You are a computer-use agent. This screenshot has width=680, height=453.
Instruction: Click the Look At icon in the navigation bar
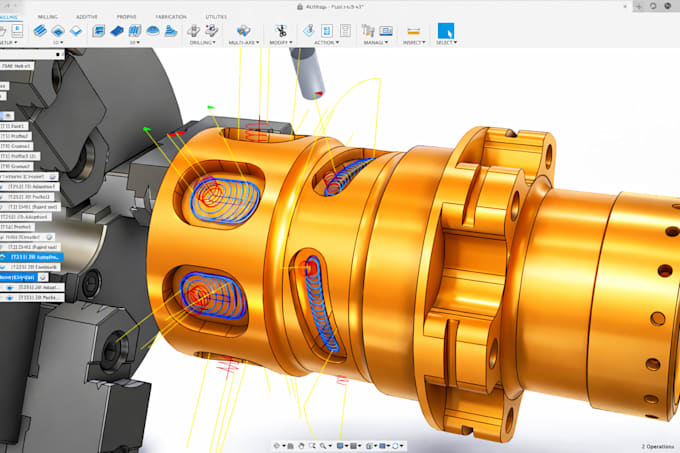tap(291, 446)
